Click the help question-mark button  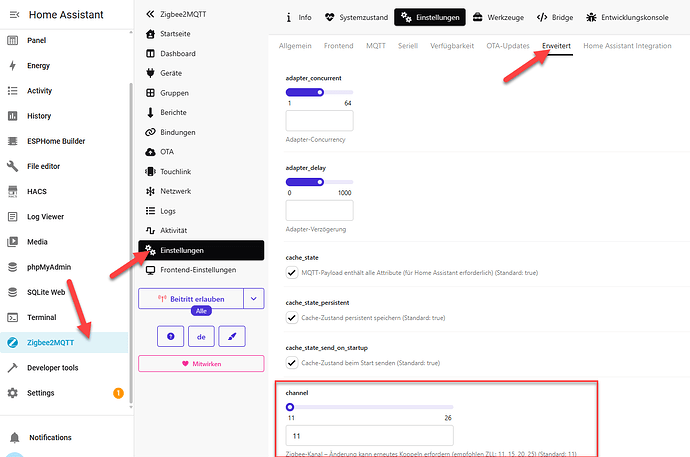click(170, 336)
